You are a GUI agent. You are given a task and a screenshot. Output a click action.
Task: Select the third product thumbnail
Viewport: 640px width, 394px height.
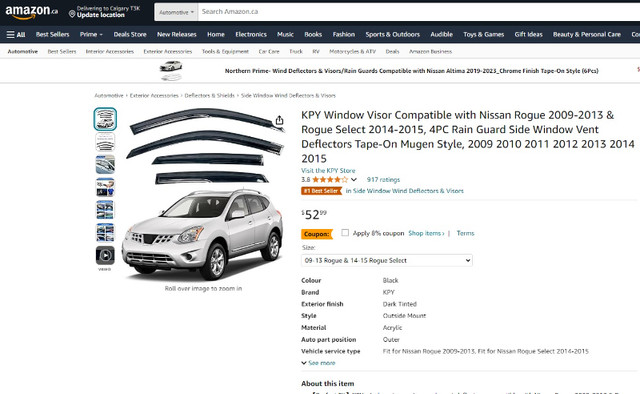click(x=105, y=165)
